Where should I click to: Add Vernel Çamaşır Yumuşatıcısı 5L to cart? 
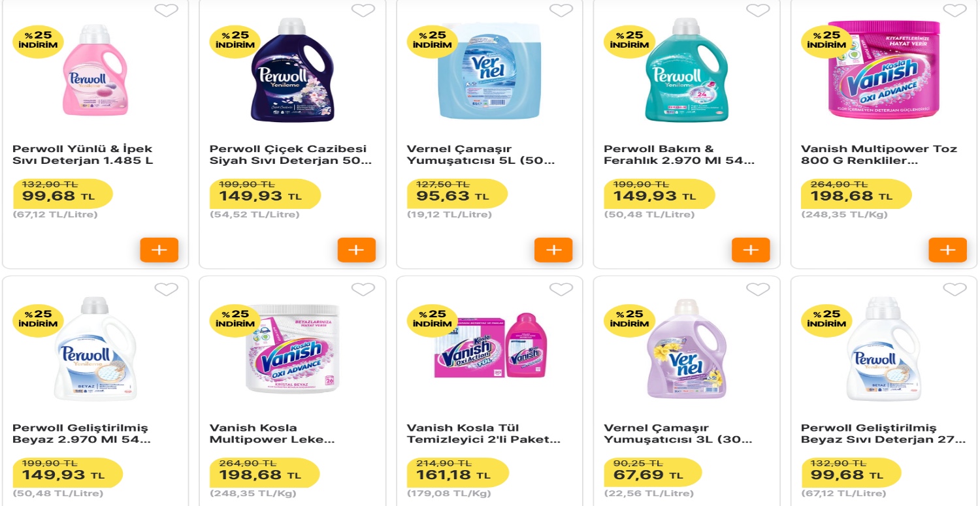[x=553, y=250]
